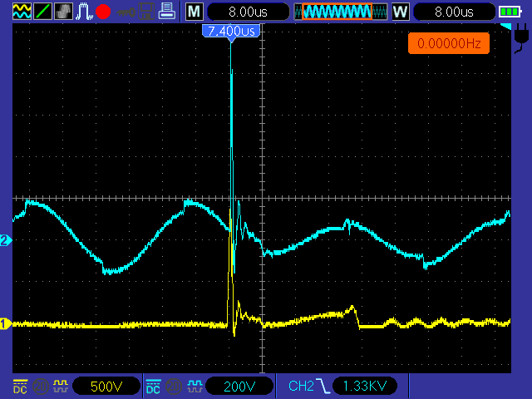Click the key lock icon
The height and width of the screenshot is (399, 532).
tap(126, 12)
